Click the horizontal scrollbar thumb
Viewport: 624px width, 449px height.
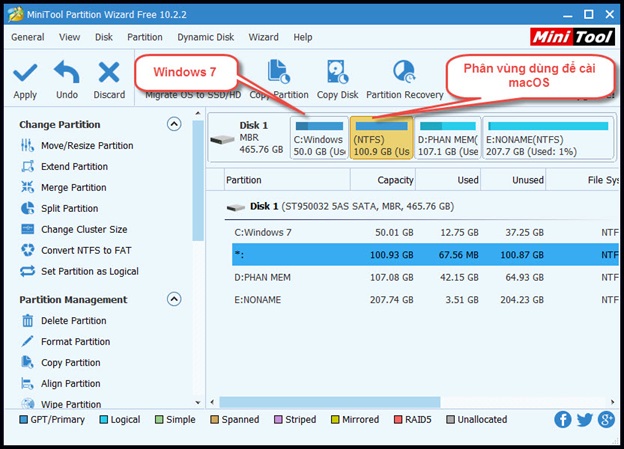click(x=330, y=402)
